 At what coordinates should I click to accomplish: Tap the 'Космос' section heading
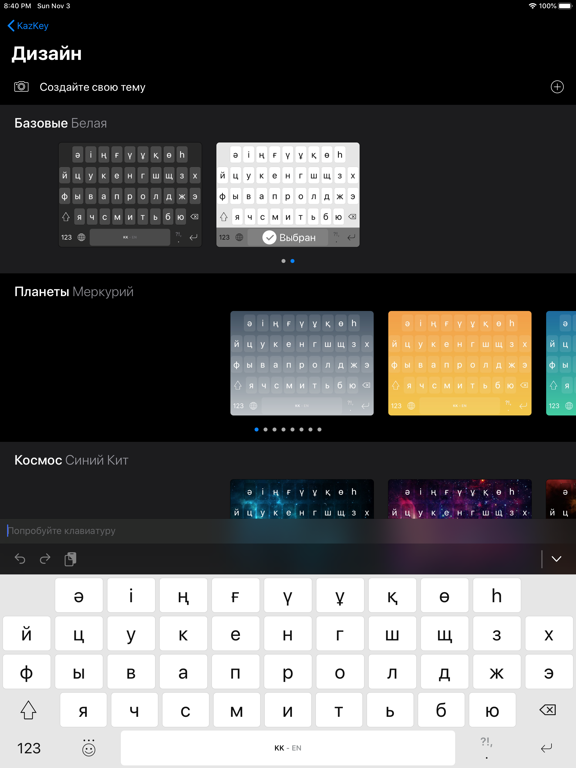tap(38, 460)
